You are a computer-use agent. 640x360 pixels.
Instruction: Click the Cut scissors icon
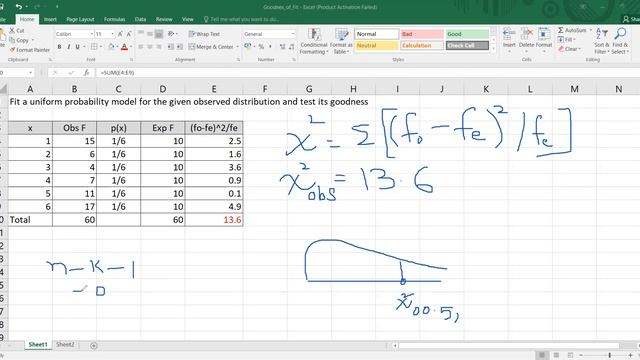12,31
